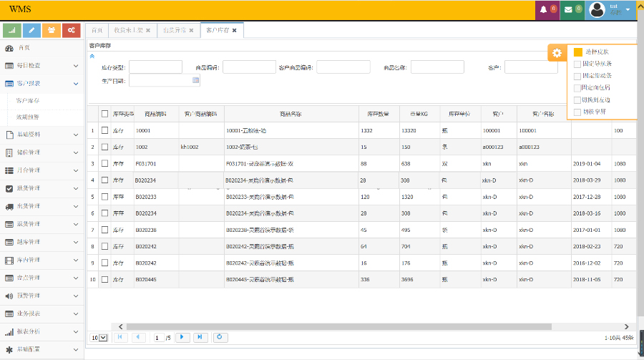Close the 客户库存 tab

pos(235,30)
